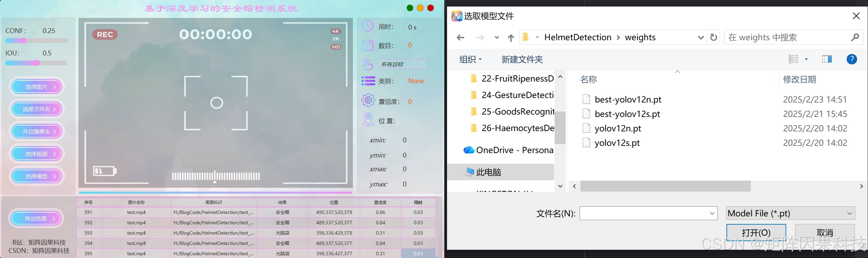
Task: Select 26-HaemocytesDe folder in tree
Action: (x=512, y=128)
